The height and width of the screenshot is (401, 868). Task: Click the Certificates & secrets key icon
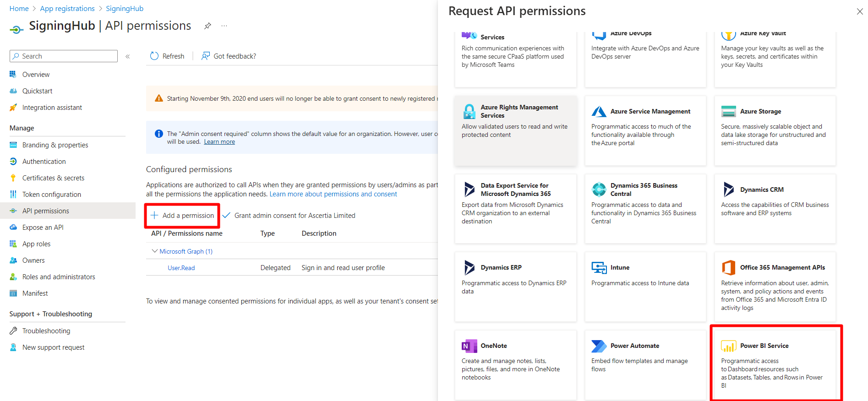[13, 178]
